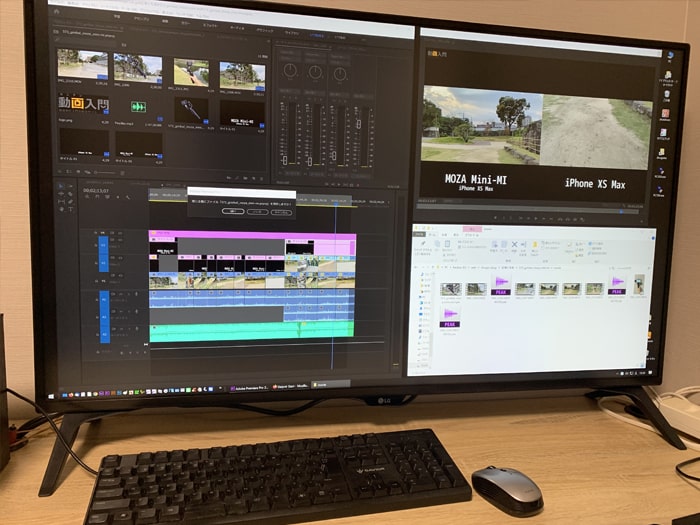Select the Type tool
The width and height of the screenshot is (700, 525).
click(71, 209)
